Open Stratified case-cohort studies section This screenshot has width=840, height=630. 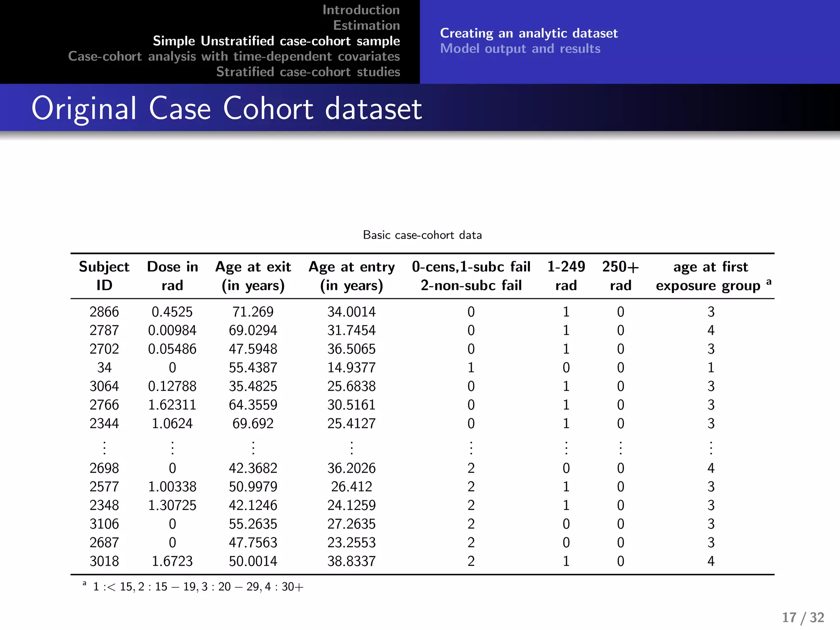coord(308,72)
